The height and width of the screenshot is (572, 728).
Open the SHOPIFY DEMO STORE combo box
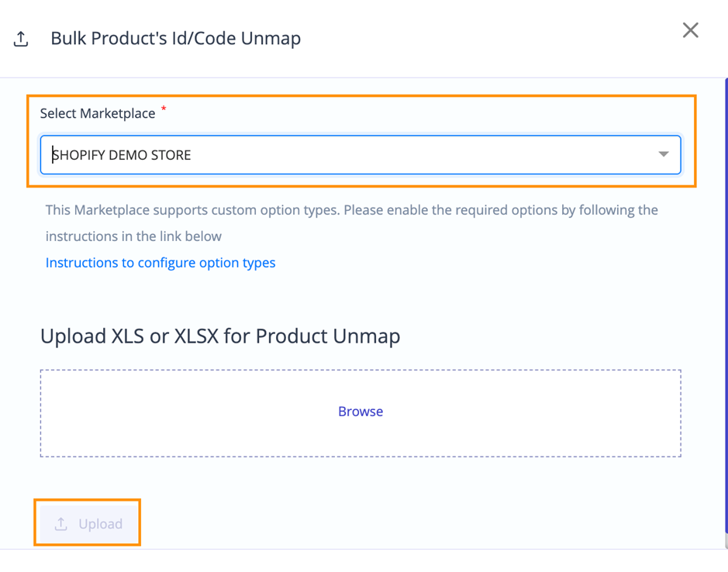pyautogui.click(x=361, y=155)
